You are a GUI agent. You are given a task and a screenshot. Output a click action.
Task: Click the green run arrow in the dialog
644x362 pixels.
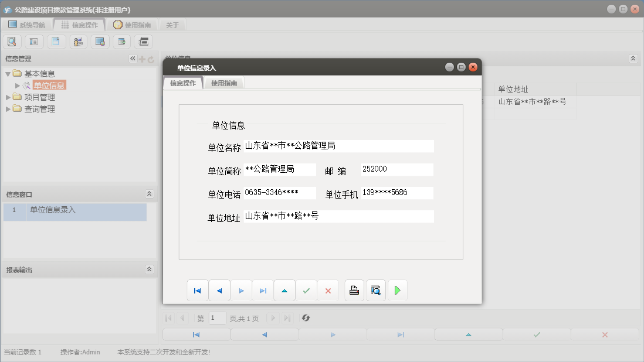[398, 290]
